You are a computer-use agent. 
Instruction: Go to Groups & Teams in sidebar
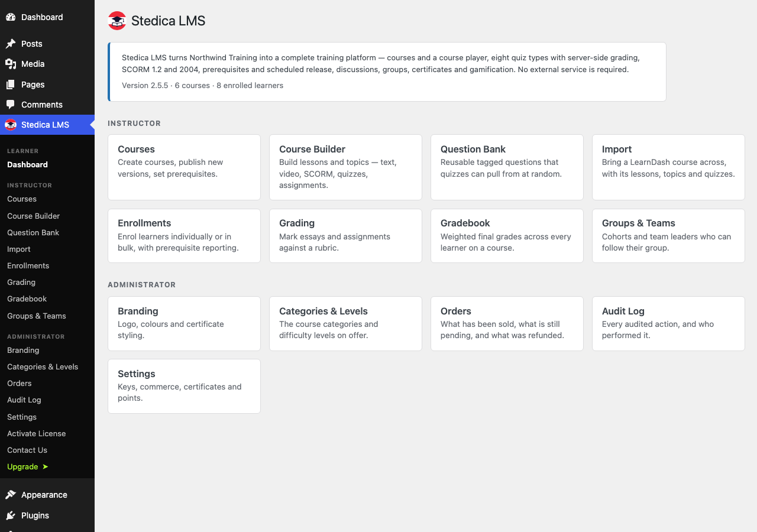[x=37, y=316]
